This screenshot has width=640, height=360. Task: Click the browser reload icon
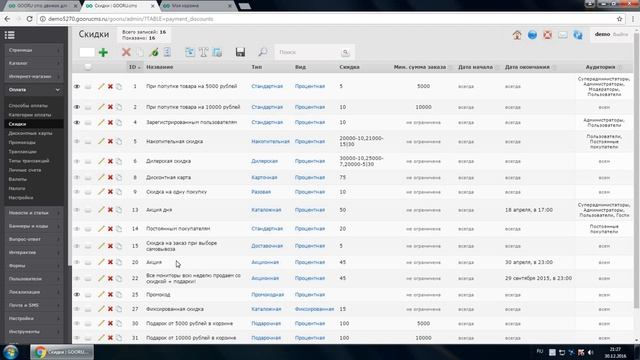[x=29, y=19]
